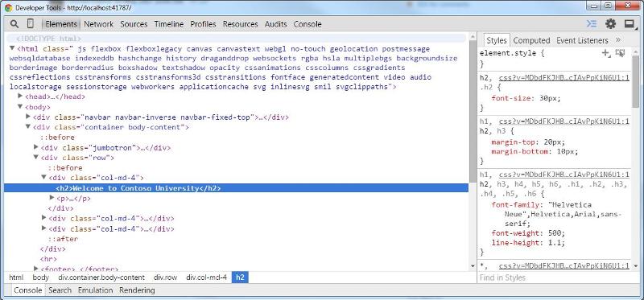Click the dock to window icon
Screen dimensions: 644x300
(x=630, y=24)
